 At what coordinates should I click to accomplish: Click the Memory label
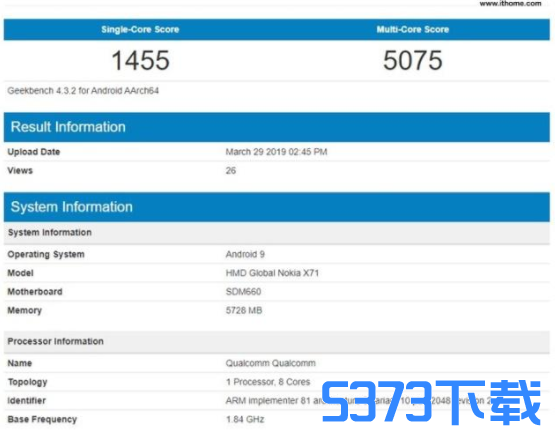coord(25,311)
